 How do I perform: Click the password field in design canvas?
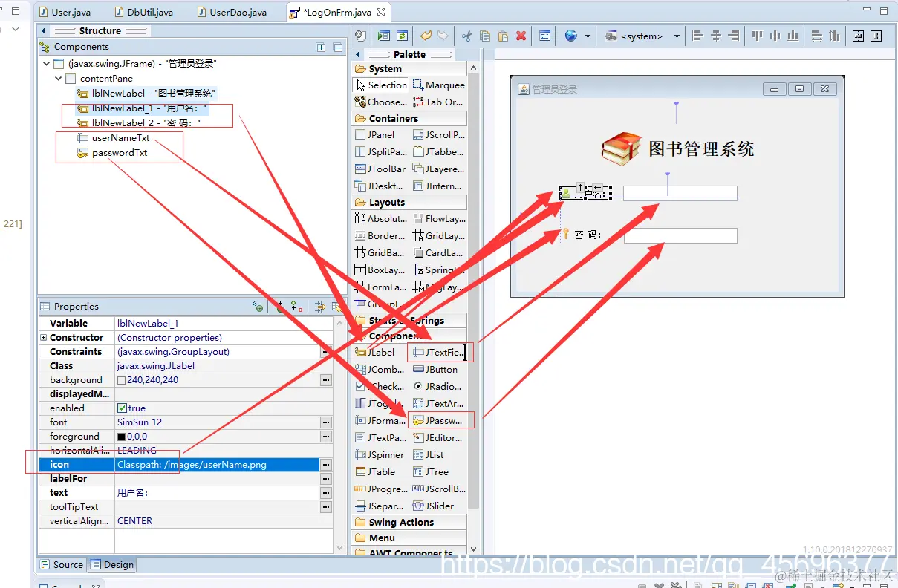(x=680, y=235)
